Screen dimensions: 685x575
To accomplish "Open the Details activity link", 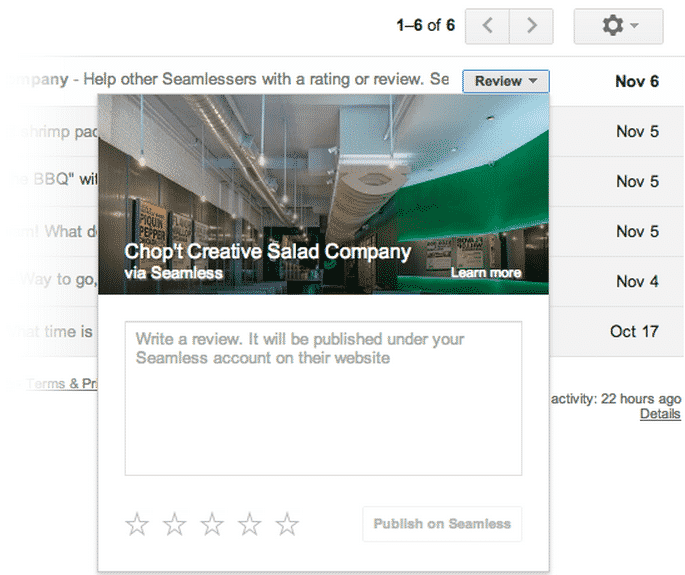I will tap(660, 414).
